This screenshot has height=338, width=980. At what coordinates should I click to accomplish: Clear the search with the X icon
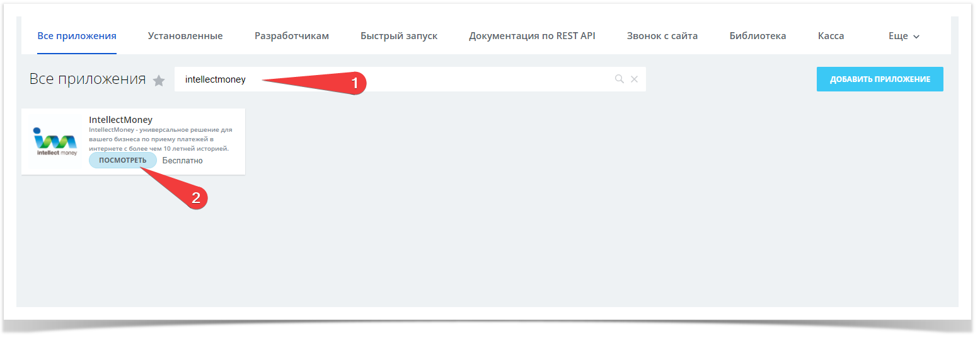point(634,79)
